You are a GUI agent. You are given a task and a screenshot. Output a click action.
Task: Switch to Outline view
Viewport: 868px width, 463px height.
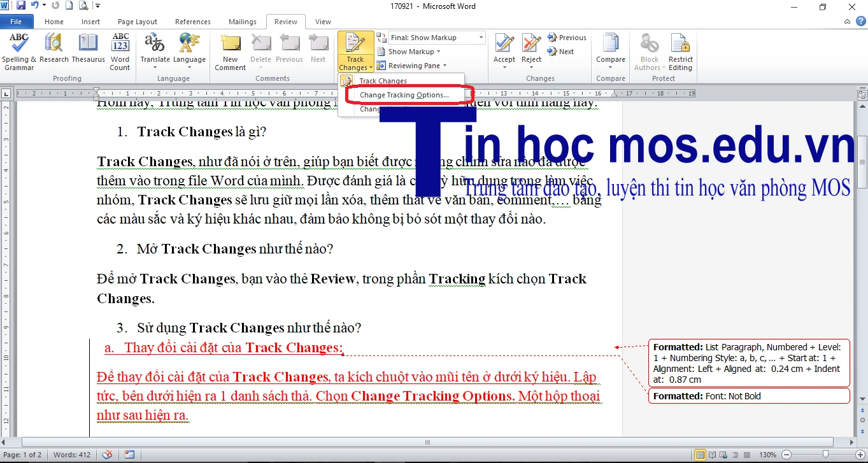point(734,455)
